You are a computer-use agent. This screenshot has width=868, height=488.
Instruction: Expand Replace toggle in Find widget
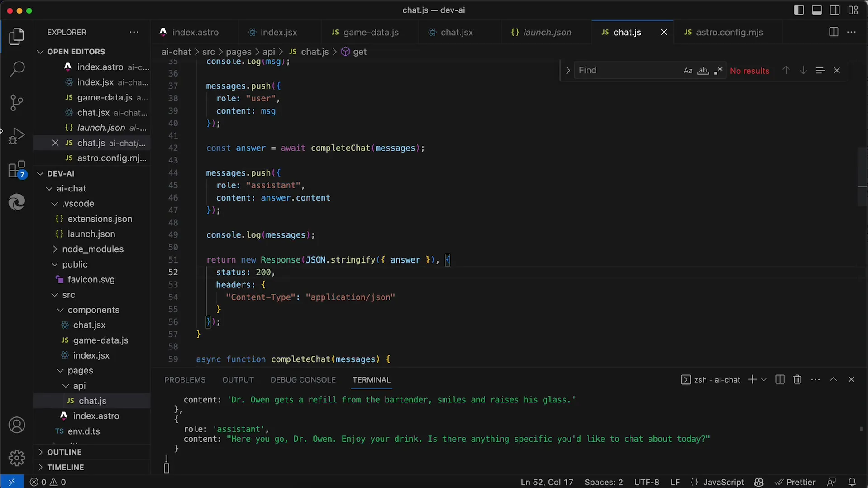tap(568, 71)
